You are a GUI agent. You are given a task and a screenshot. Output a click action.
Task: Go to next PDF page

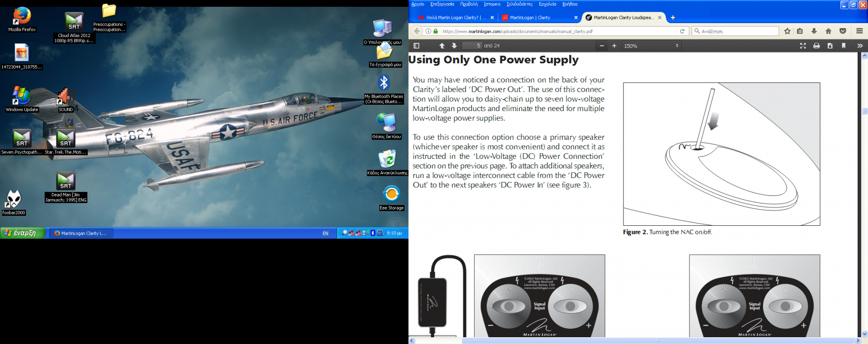[x=454, y=46]
